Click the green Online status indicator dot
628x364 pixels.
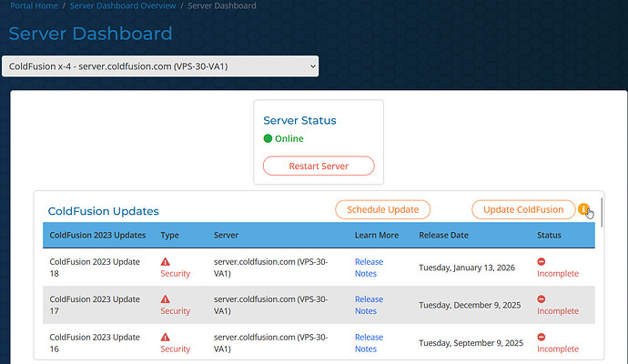(268, 139)
